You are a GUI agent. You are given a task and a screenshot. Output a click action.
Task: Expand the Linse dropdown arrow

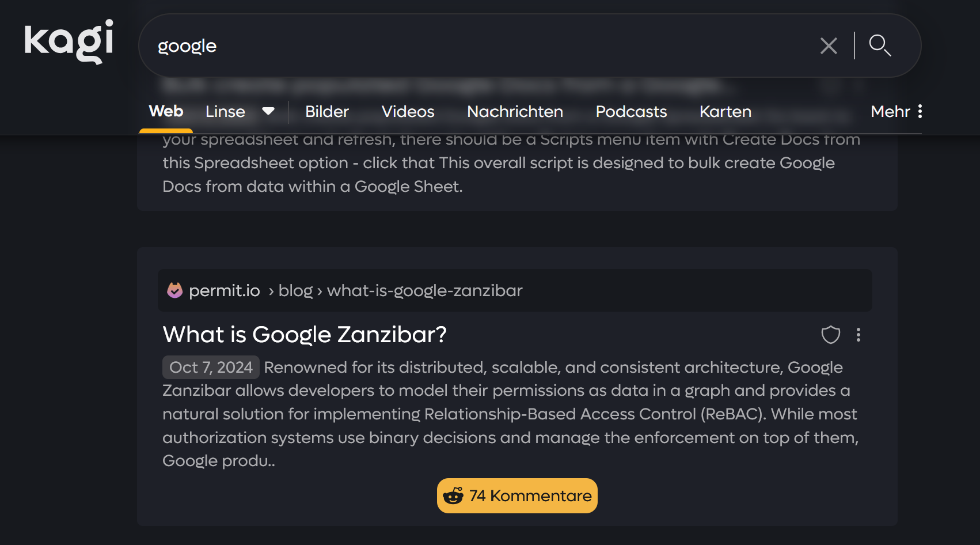point(268,111)
